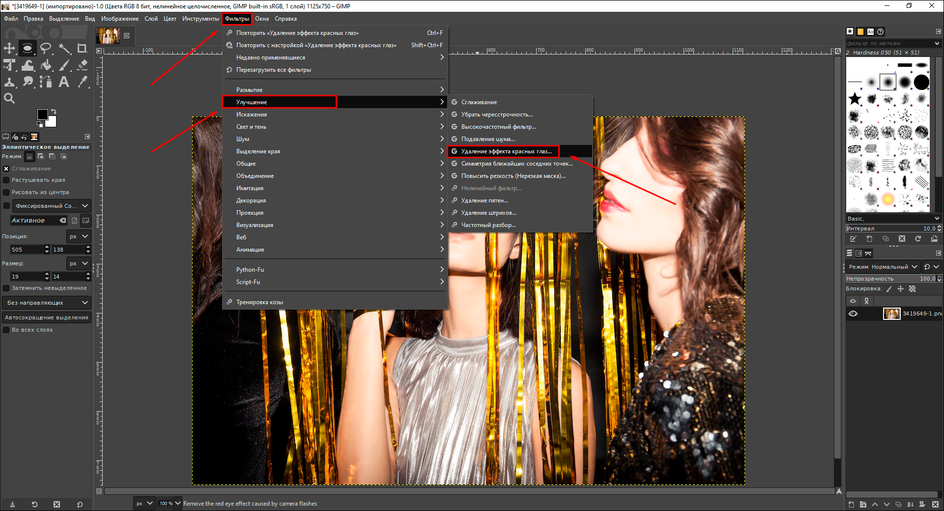The image size is (944, 511).
Task: Open the Без направляющих guides dropdown
Action: click(47, 302)
